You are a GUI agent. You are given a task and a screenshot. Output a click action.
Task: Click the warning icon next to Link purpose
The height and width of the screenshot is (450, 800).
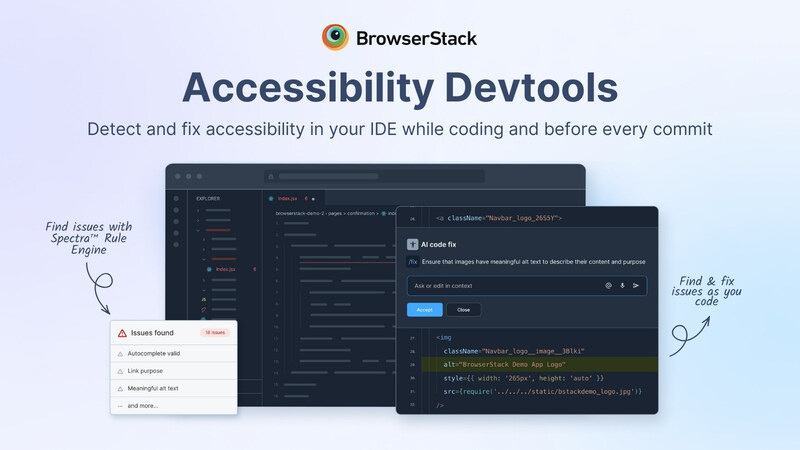(x=121, y=371)
